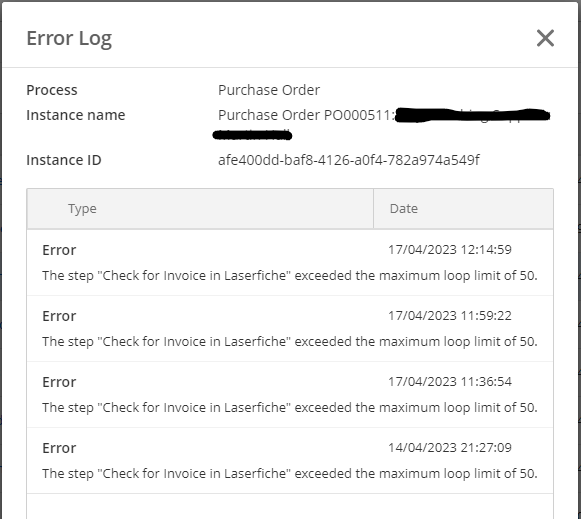Click the first error message about Laserfiche

[290, 276]
